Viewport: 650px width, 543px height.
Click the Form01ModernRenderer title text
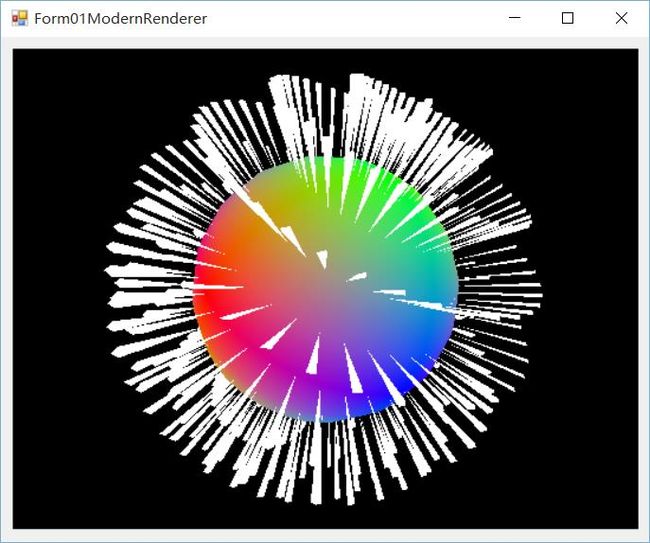pos(121,19)
